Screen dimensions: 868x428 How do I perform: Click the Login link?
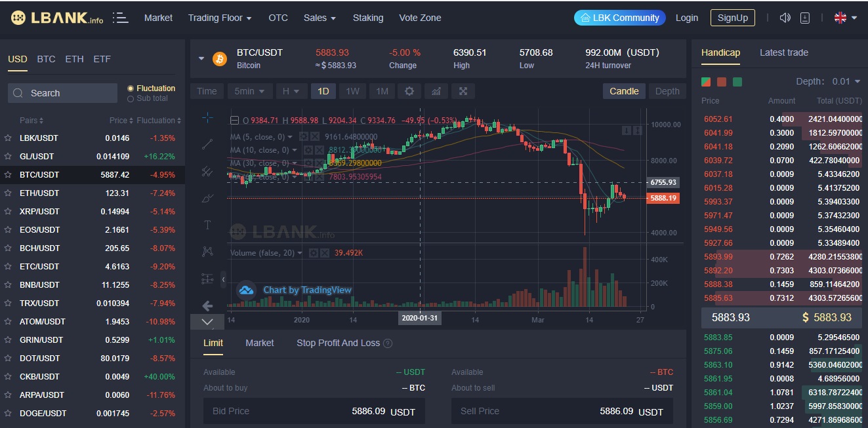[x=687, y=18]
